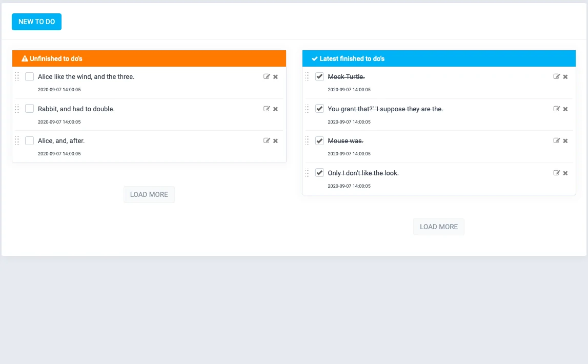Edit the 'Mouse was.' finished item

coord(557,140)
